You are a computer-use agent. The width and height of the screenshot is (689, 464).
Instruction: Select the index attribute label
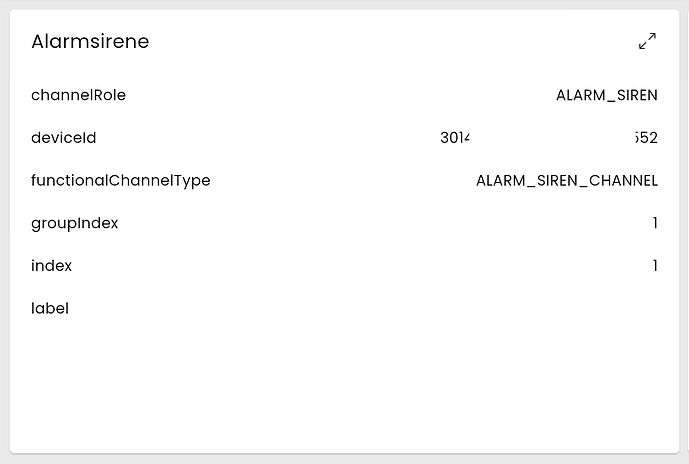tap(51, 266)
